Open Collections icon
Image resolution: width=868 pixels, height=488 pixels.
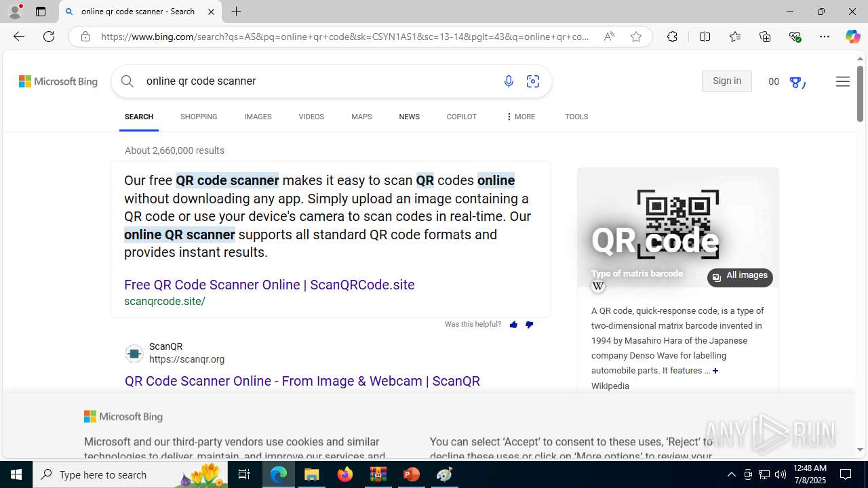765,37
